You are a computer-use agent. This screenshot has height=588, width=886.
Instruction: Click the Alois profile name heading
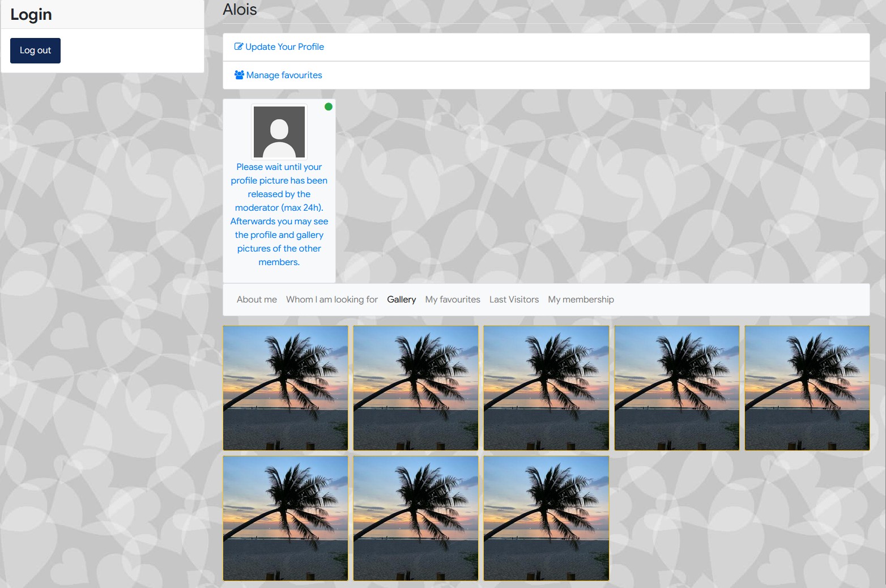pos(240,10)
